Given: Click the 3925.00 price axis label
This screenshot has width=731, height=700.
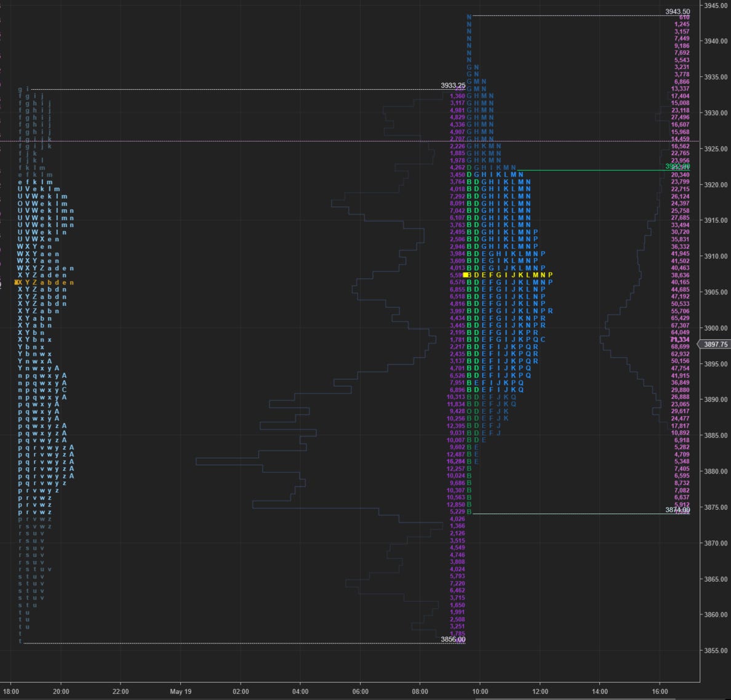Looking at the screenshot, I should coord(716,149).
